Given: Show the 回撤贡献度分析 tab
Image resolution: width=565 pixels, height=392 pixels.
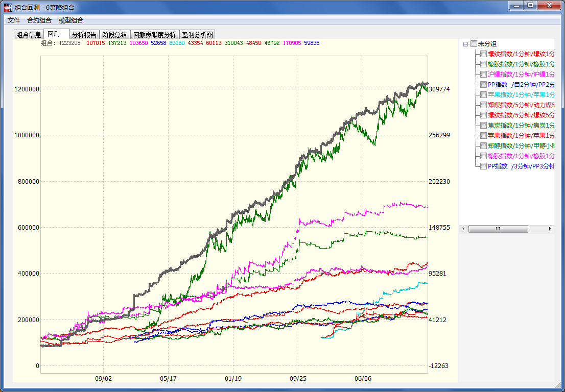Looking at the screenshot, I should click(x=155, y=35).
